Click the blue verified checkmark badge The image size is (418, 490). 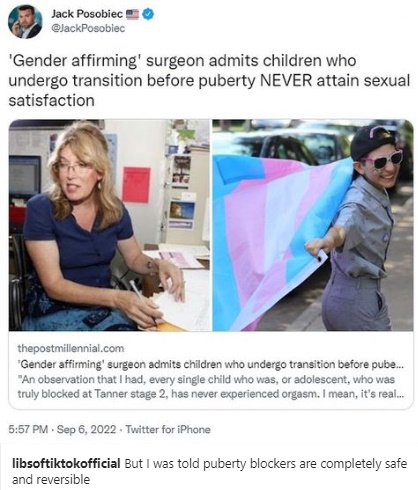pos(148,14)
